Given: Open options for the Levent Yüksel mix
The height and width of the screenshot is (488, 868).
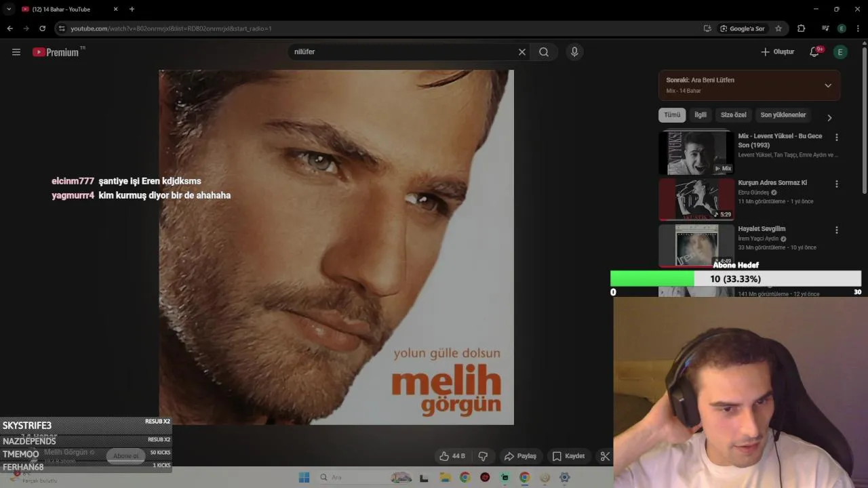Looking at the screenshot, I should pyautogui.click(x=837, y=137).
